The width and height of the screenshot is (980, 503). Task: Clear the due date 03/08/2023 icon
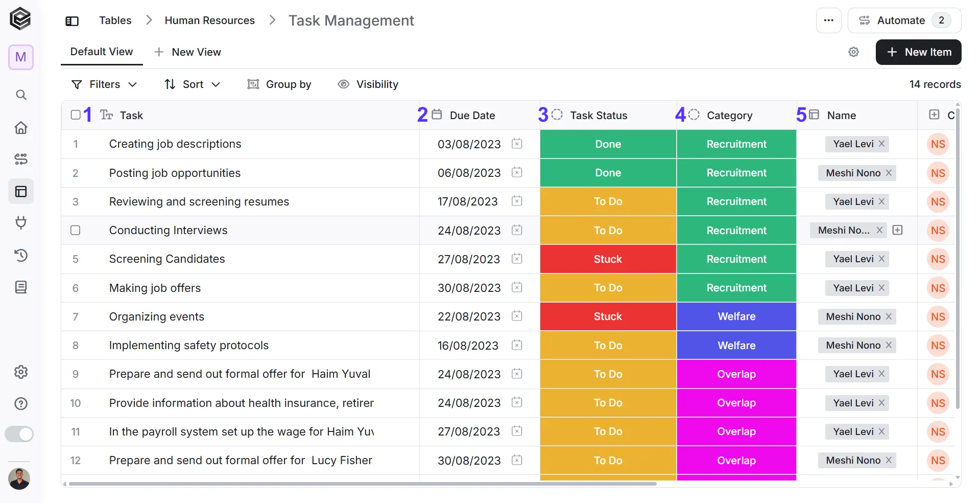click(x=517, y=144)
